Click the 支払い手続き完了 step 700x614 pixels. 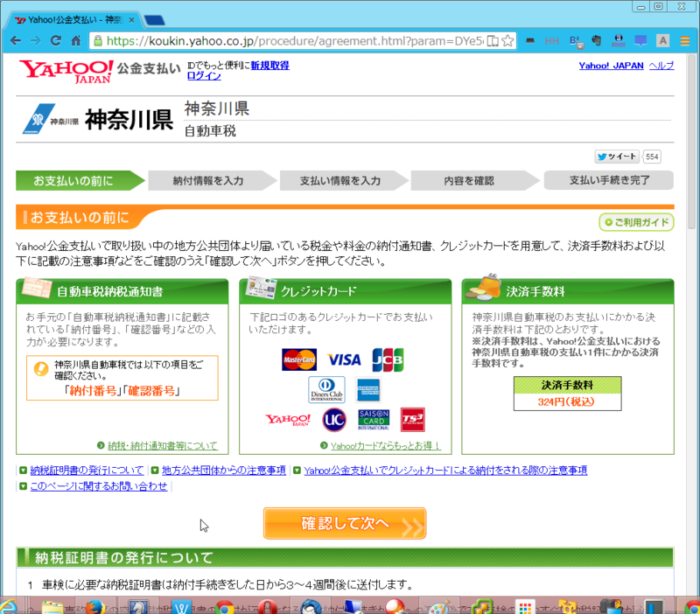[x=609, y=180]
